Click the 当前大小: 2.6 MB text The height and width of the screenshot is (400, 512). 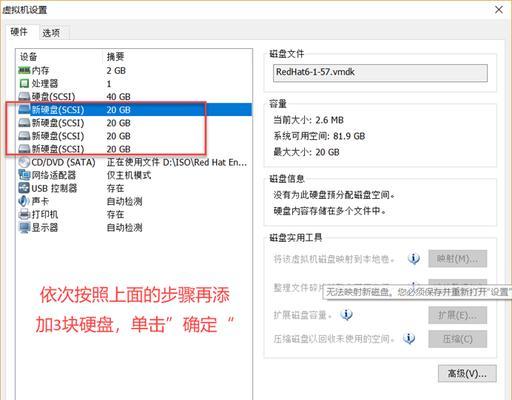click(x=308, y=120)
